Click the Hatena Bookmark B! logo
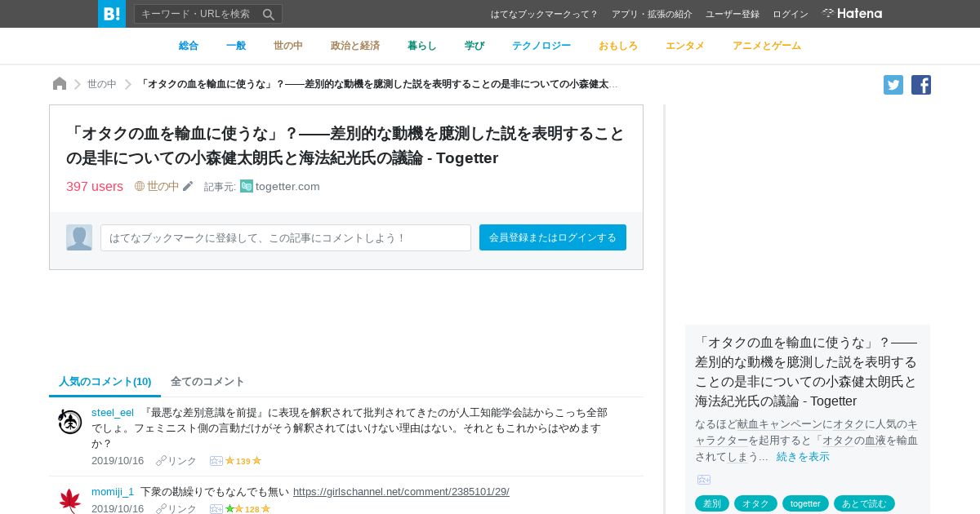 pyautogui.click(x=112, y=14)
